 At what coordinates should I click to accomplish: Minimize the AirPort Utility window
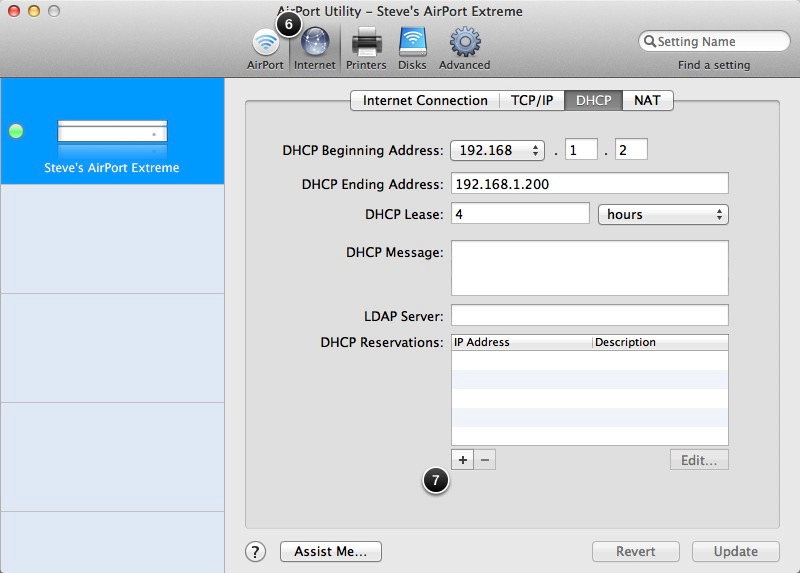(34, 11)
